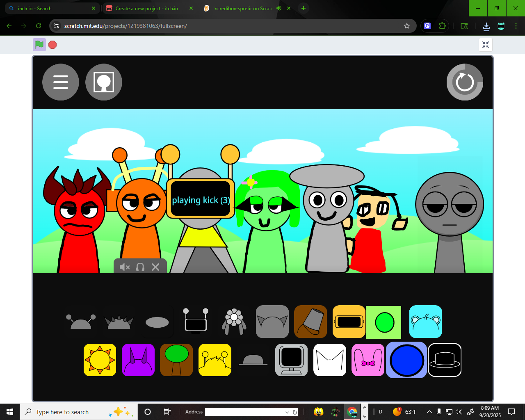Pick the yellow sun icon
This screenshot has width=525, height=420.
pos(100,360)
